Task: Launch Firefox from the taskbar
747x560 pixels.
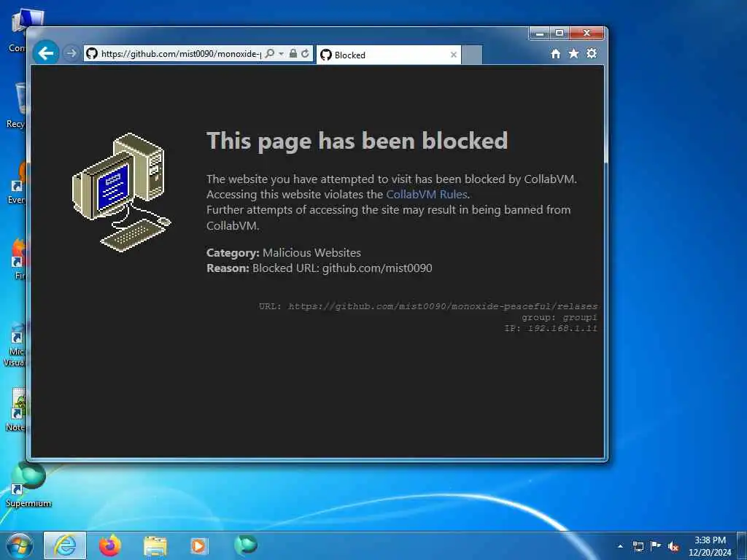Action: (110, 545)
